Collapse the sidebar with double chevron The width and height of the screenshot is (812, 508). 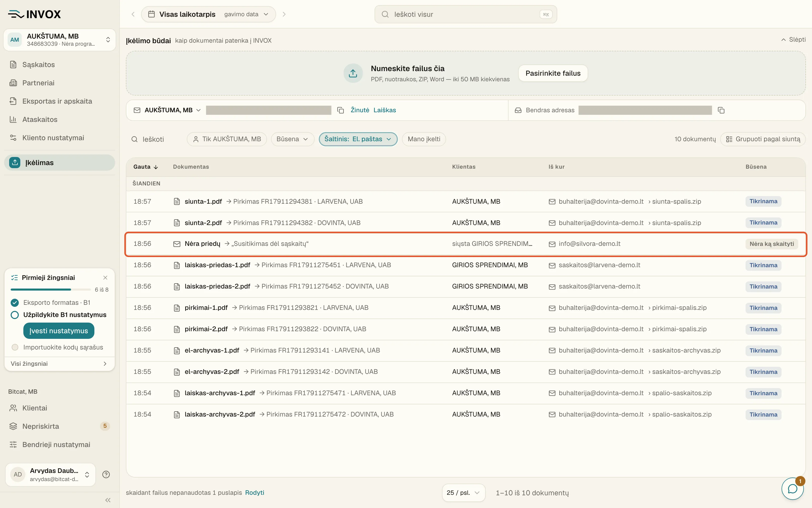(108, 500)
